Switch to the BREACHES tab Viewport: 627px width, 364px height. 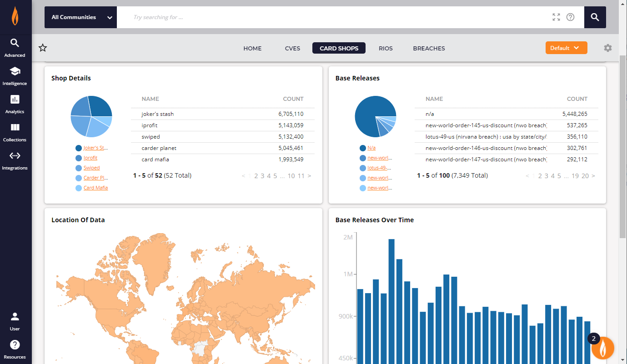429,48
